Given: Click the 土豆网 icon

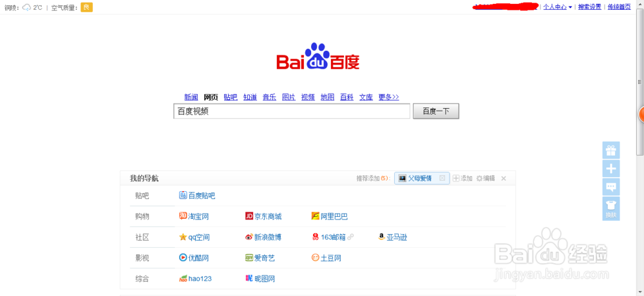Looking at the screenshot, I should pyautogui.click(x=316, y=258).
